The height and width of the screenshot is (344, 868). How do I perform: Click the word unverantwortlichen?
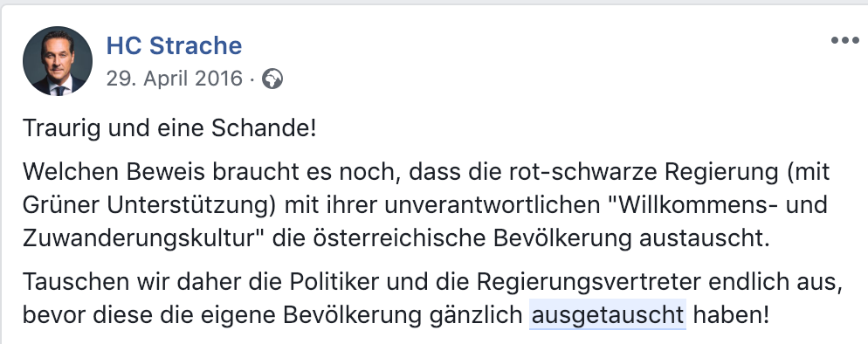[x=489, y=205]
